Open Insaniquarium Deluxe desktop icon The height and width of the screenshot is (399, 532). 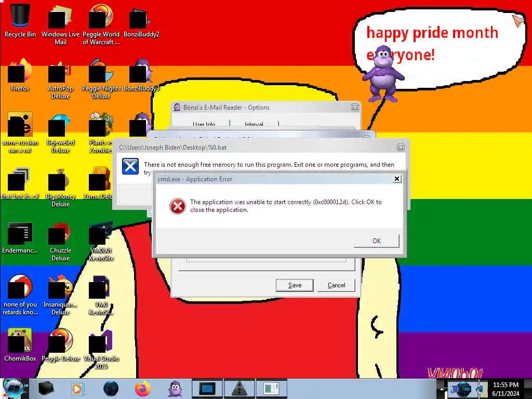[x=60, y=295]
